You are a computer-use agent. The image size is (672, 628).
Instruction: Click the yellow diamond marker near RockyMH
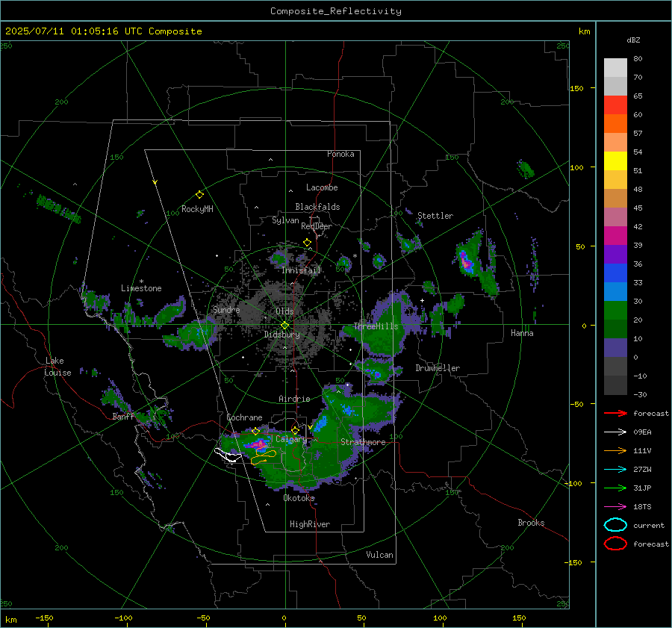point(199,195)
